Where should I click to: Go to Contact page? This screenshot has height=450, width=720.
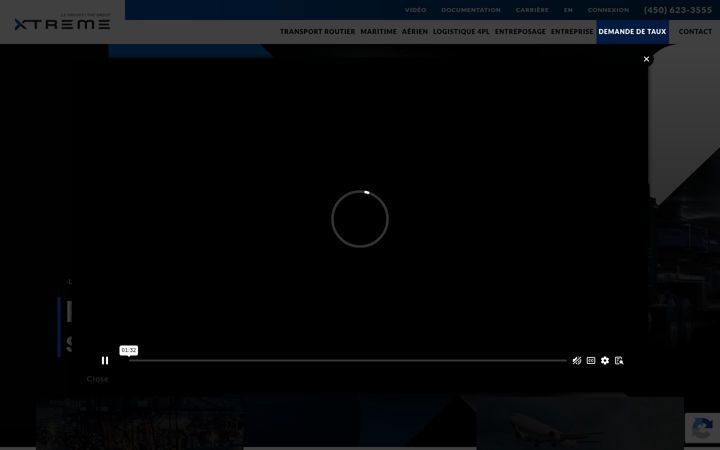[695, 32]
